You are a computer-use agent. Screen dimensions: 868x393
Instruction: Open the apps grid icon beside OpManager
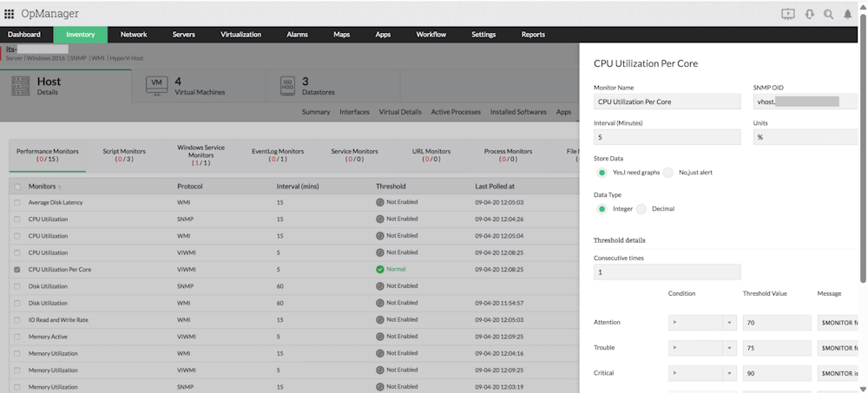pyautogui.click(x=10, y=15)
